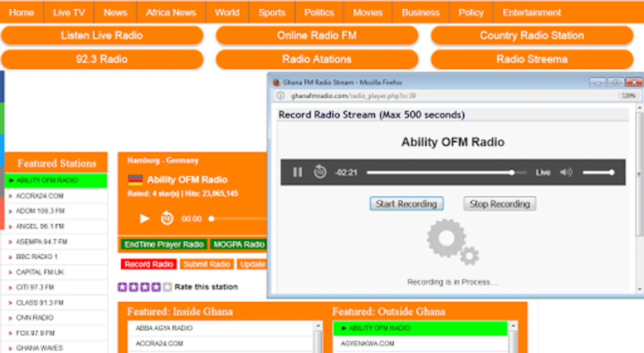Click the German flag beside Ability OFM Radio
This screenshot has width=644, height=353.
tap(135, 180)
